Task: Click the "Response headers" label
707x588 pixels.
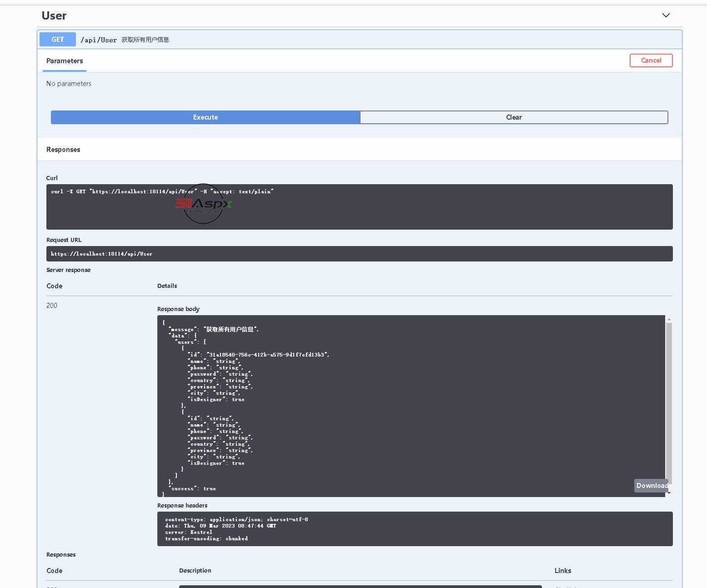Action: (x=182, y=506)
